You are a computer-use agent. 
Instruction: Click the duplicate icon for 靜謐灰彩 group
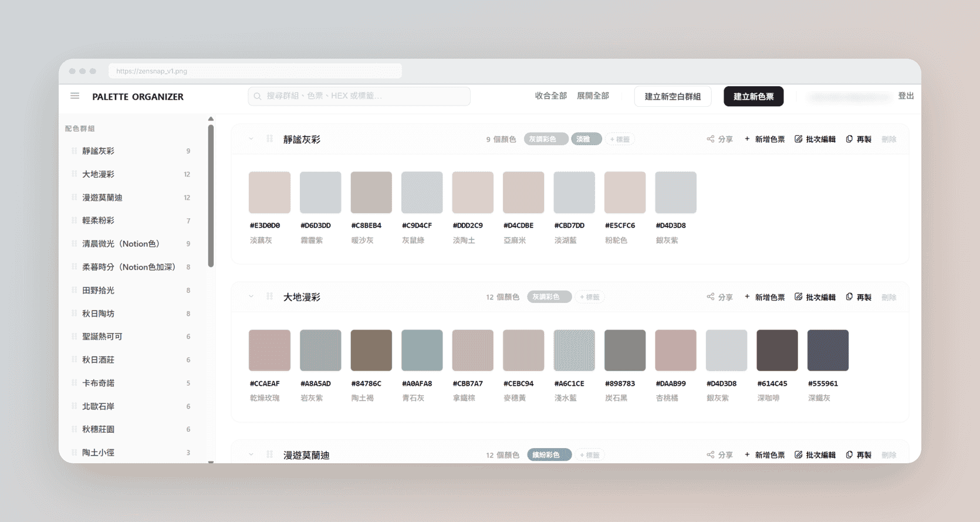(x=849, y=139)
